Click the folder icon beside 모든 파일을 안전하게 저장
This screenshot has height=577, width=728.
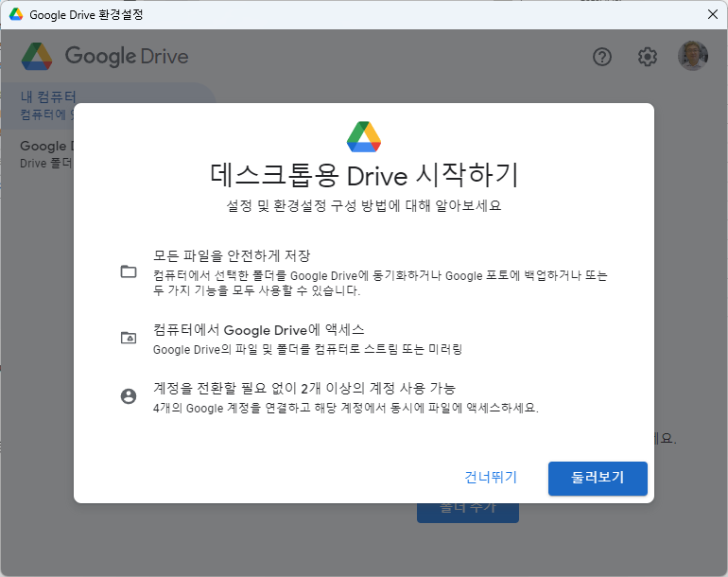tap(129, 271)
